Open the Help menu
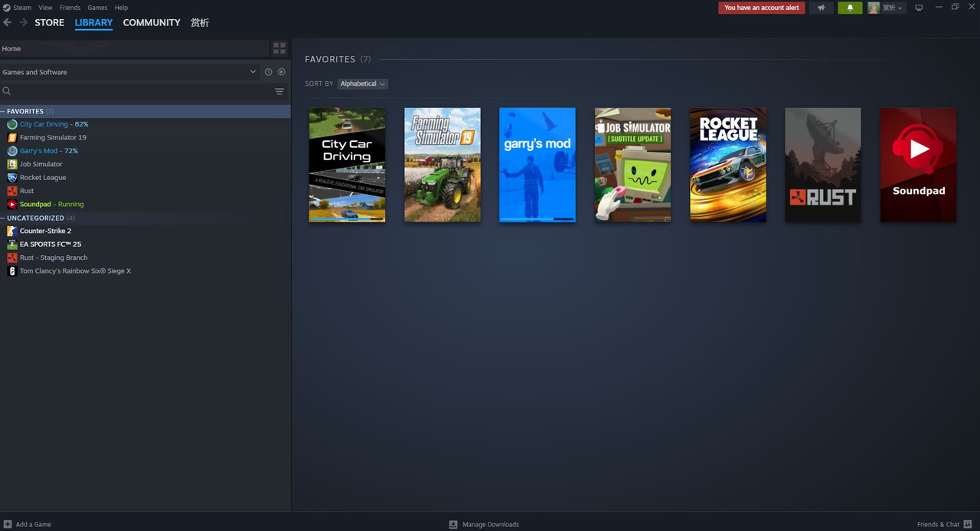 (121, 8)
